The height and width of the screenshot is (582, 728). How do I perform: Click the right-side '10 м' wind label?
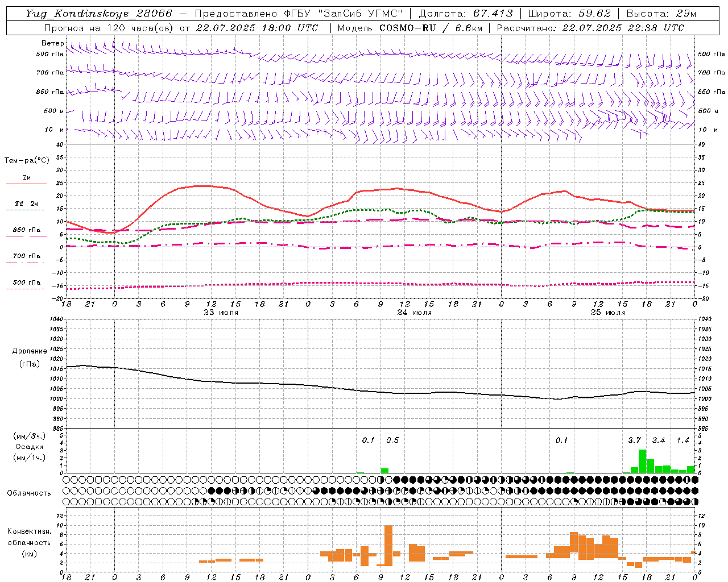708,130
